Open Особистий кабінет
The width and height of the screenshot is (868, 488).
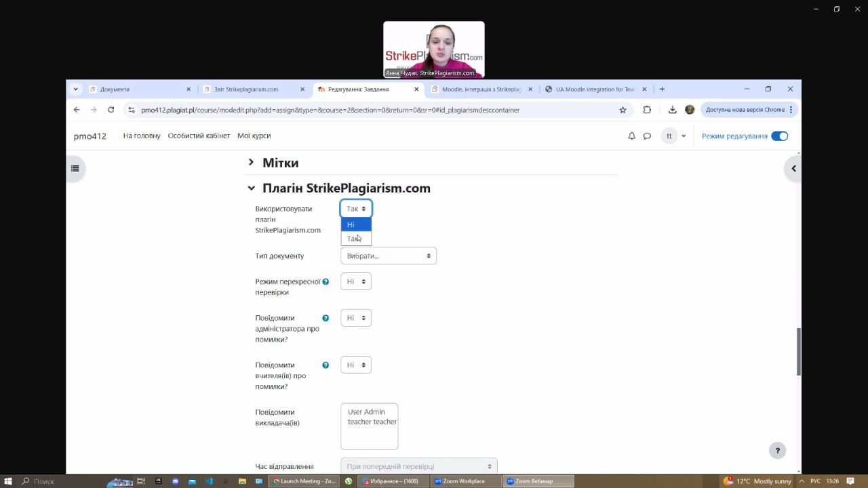199,136
